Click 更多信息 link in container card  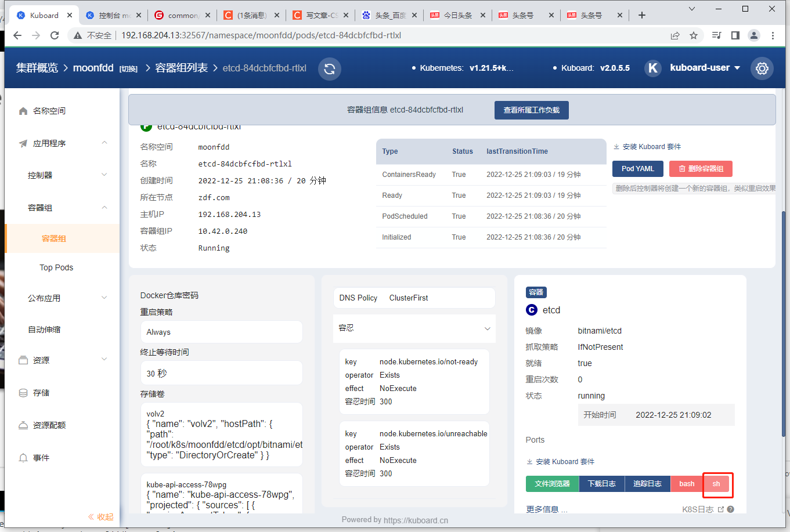(547, 509)
